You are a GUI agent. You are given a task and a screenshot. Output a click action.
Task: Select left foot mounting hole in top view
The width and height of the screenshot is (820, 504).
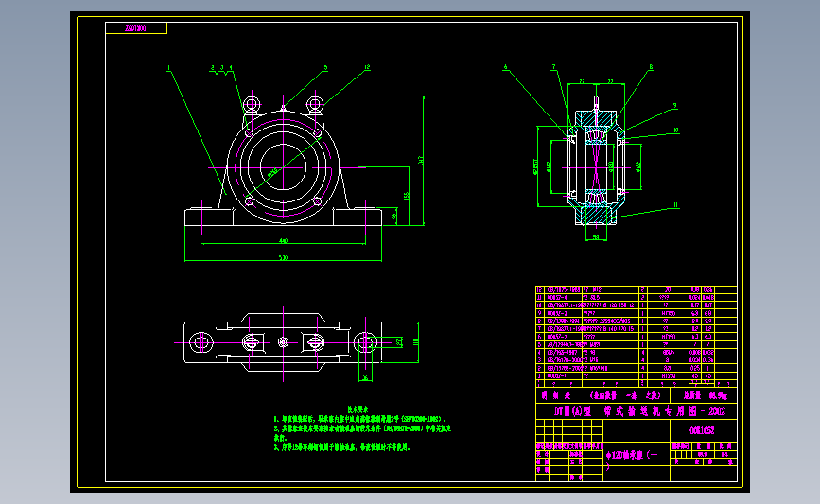[201, 343]
